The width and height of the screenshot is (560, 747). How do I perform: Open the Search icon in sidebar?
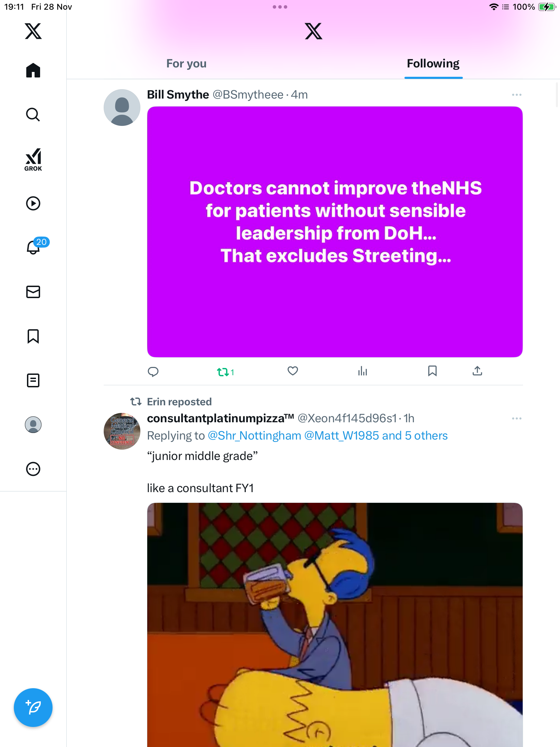point(33,114)
